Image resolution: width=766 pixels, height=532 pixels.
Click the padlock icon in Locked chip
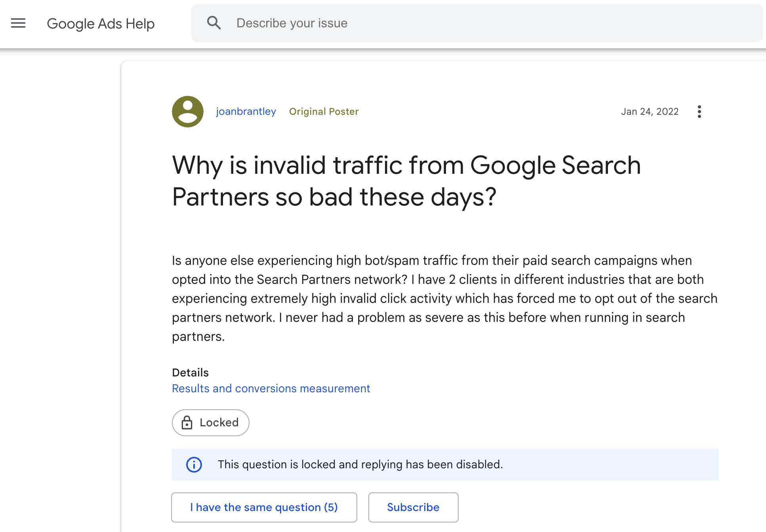(187, 422)
